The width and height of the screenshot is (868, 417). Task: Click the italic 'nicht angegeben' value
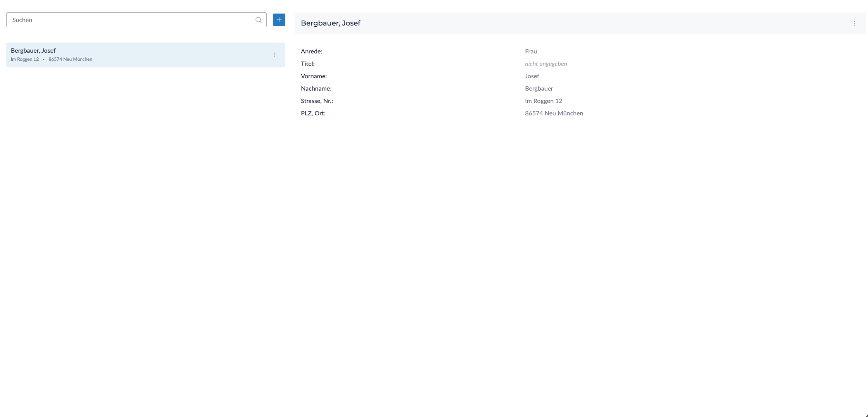[546, 64]
